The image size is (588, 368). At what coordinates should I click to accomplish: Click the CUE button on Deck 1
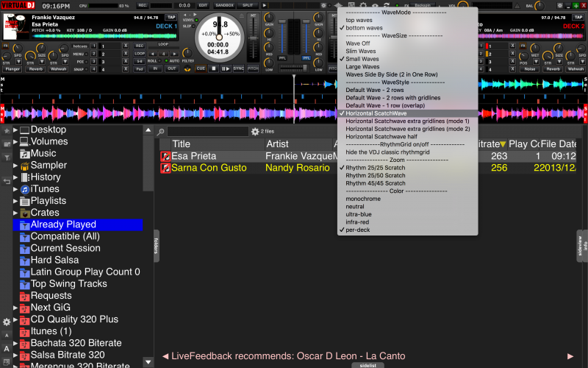(x=201, y=68)
